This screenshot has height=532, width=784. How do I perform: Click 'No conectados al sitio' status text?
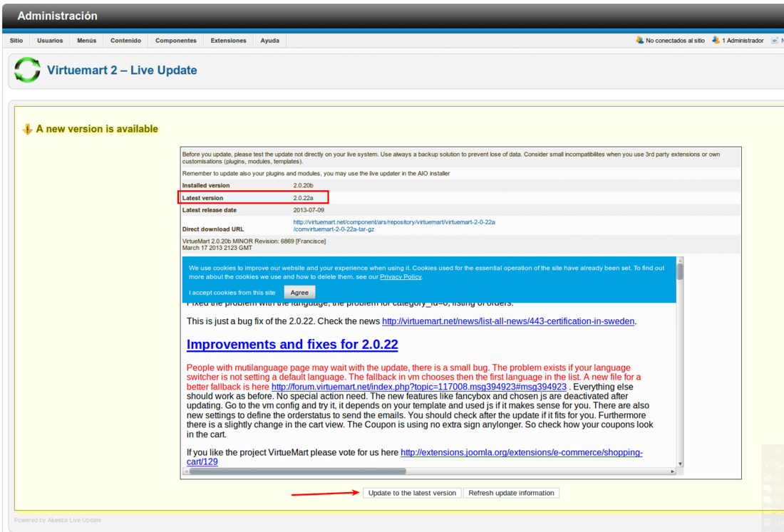(675, 41)
